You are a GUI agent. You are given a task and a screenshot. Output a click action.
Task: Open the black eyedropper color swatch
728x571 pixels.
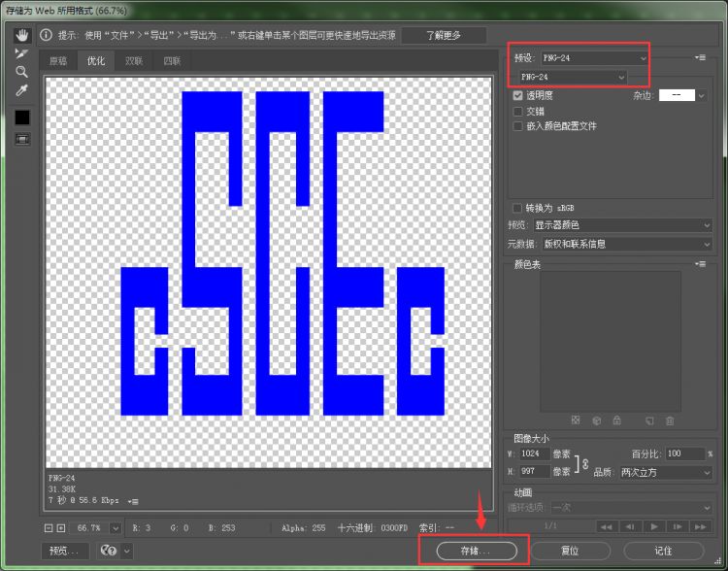click(21, 118)
